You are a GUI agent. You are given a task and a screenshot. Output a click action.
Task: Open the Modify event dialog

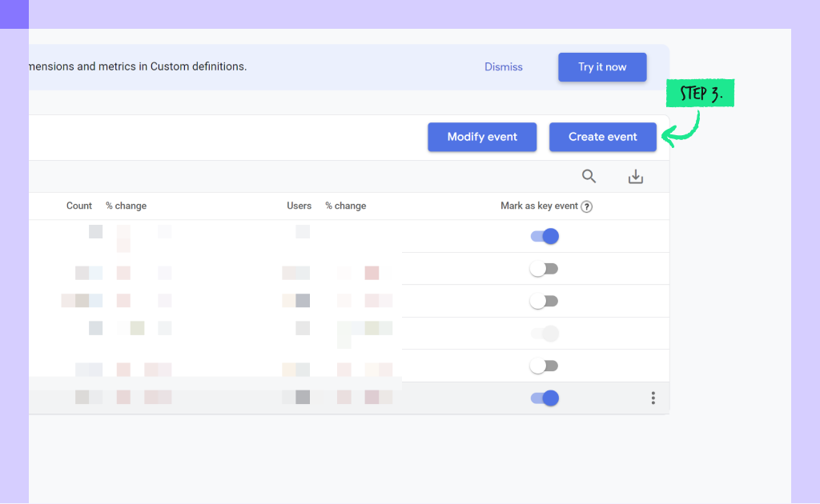tap(481, 137)
